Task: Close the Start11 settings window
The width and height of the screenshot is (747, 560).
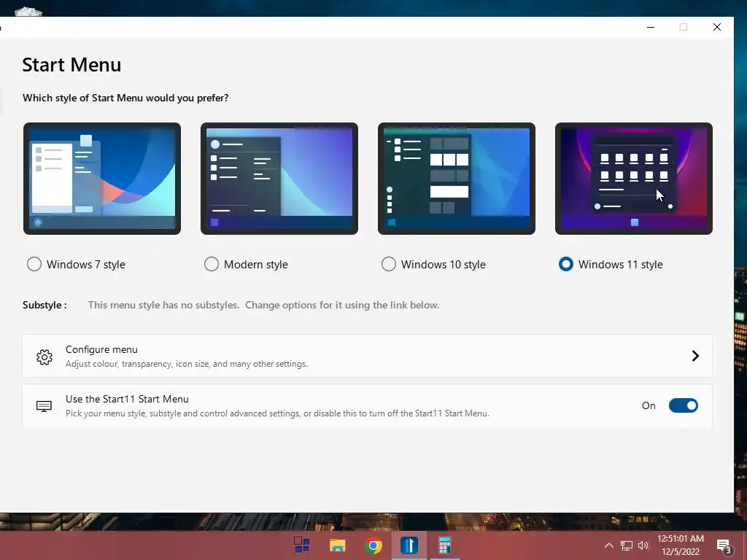Action: click(x=717, y=27)
